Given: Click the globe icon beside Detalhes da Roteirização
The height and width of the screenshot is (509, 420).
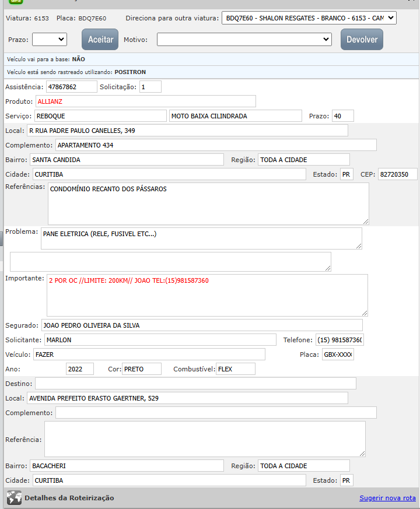Looking at the screenshot, I should tap(14, 498).
